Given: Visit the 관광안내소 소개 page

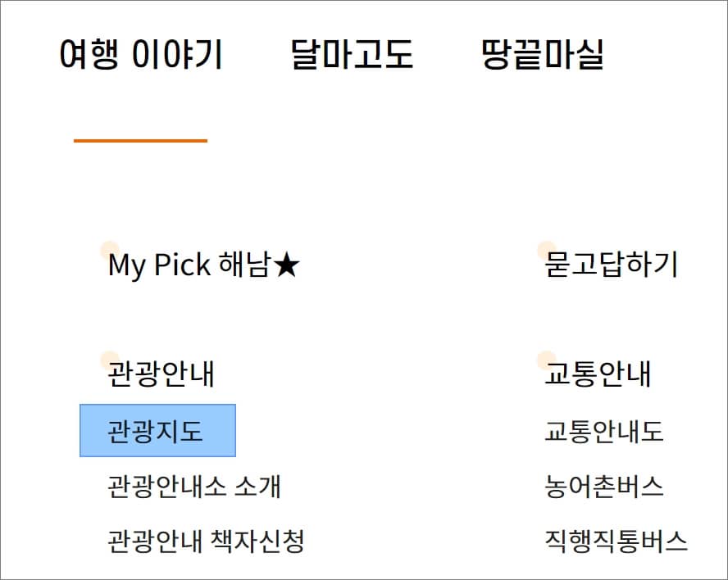Looking at the screenshot, I should (194, 487).
